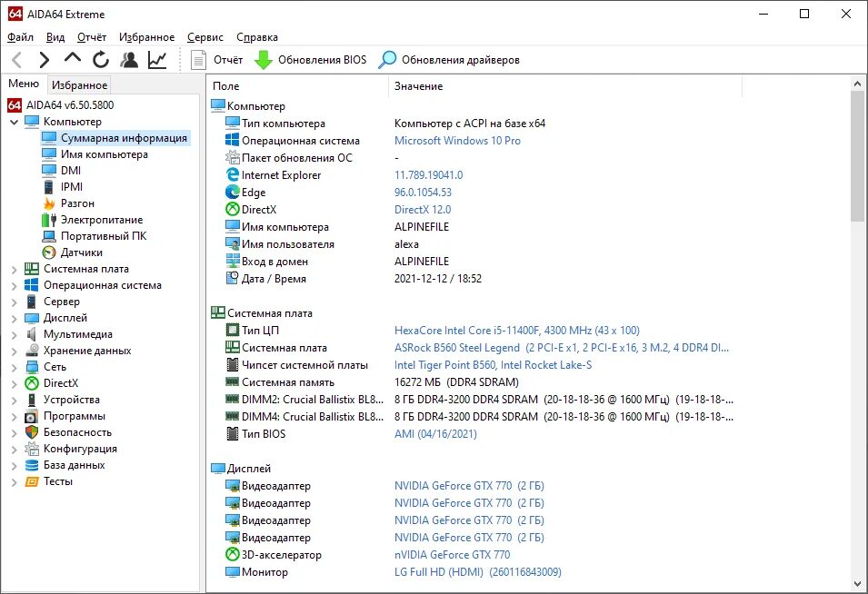Viewport: 868px width, 594px height.
Task: Click the Устройства tree icon
Action: coord(32,400)
